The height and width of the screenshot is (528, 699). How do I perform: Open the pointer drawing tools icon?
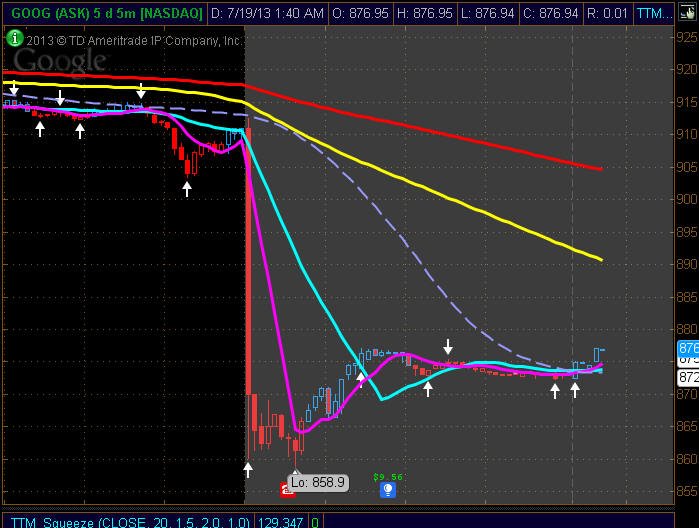click(687, 13)
